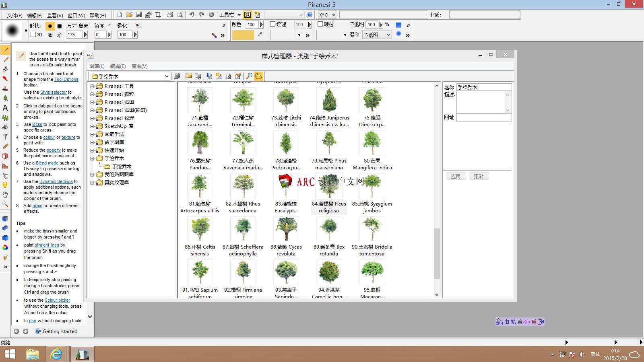Screen dimensions: 644x362
Task: Click the blue help question mark icon
Action: click(310, 14)
